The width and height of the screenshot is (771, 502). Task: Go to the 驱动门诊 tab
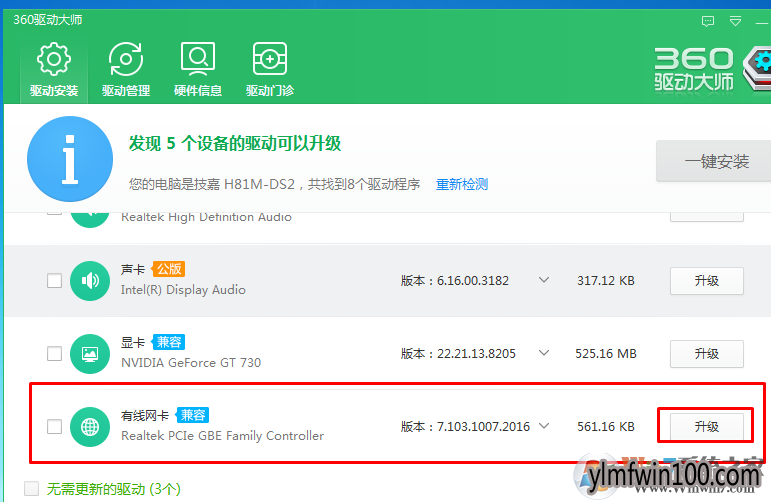tap(270, 70)
